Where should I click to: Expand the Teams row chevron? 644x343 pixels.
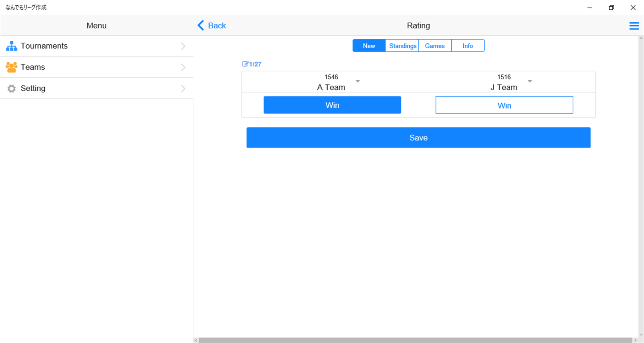[183, 68]
